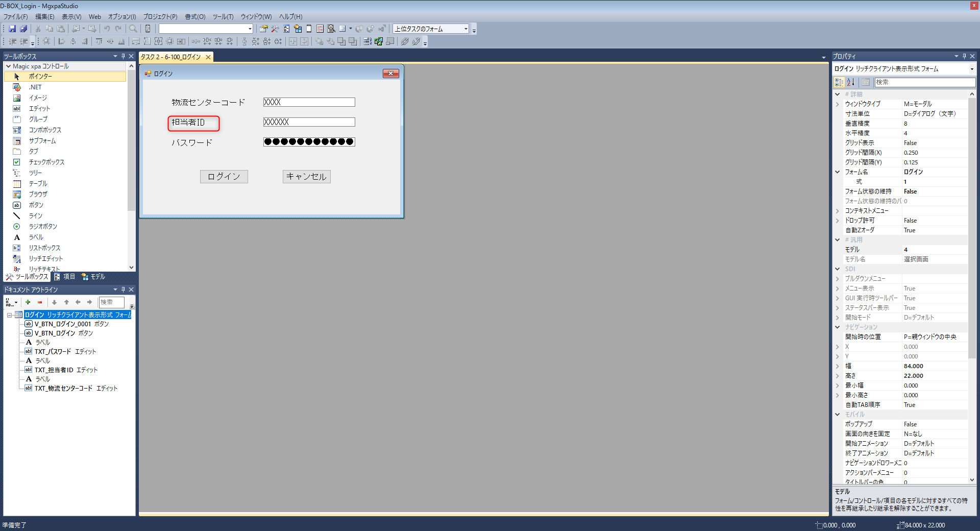Click the ログイン button on the form
Viewport: 980px width, 531px height.
pyautogui.click(x=224, y=177)
